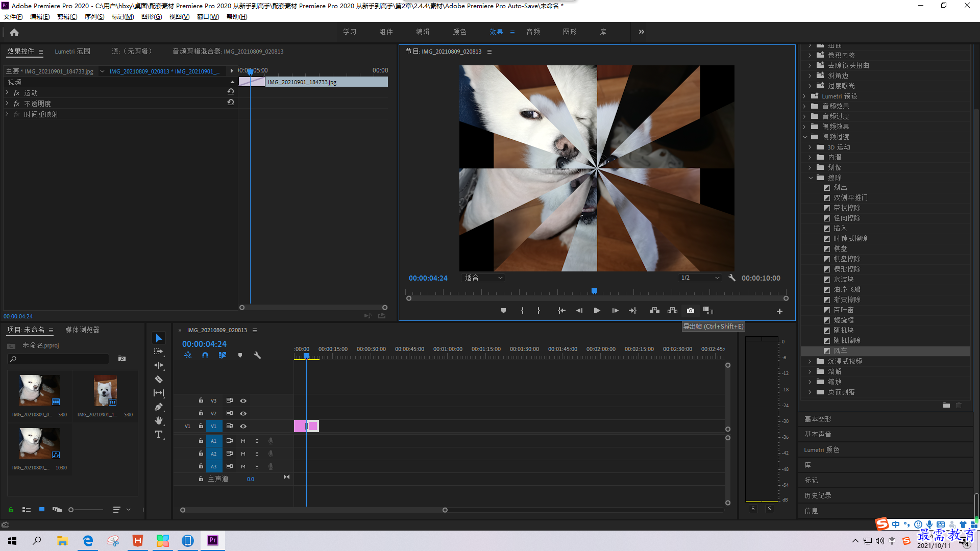Viewport: 980px width, 551px height.
Task: Open the Lumetri 范围 tab
Action: coord(72,51)
